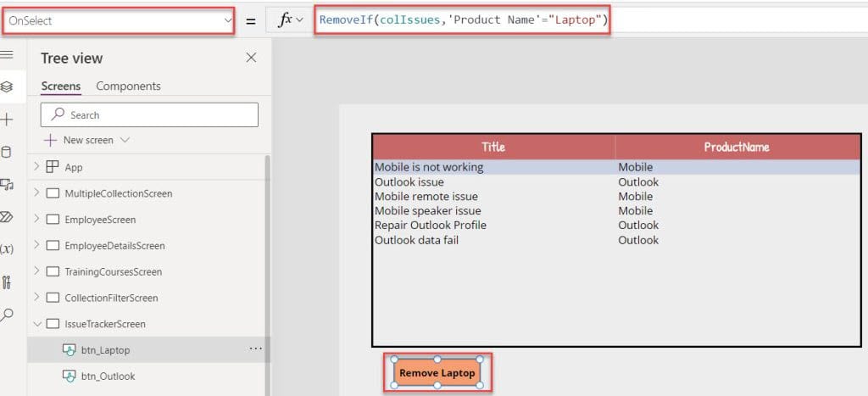Click the New screen plus icon
The width and height of the screenshot is (868, 396).
[x=50, y=140]
